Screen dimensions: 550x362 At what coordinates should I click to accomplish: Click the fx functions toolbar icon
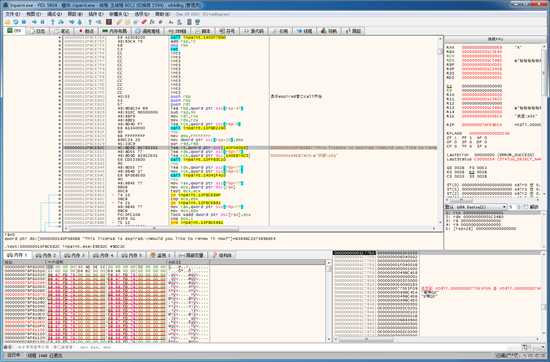pyautogui.click(x=152, y=22)
